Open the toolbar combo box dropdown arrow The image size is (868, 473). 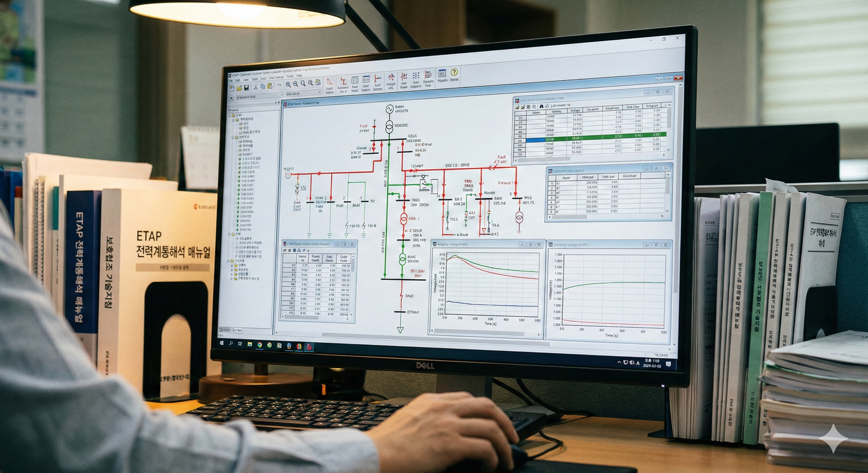[x=319, y=92]
